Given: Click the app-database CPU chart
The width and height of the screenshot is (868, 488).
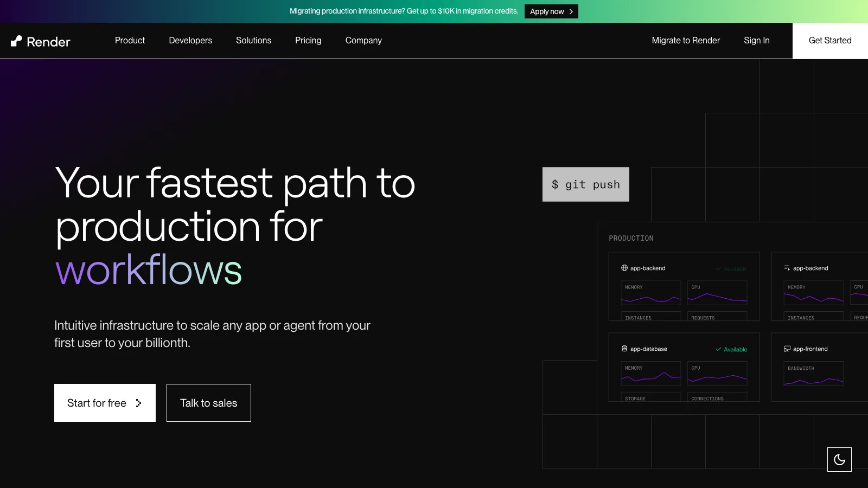Looking at the screenshot, I should pos(717,374).
